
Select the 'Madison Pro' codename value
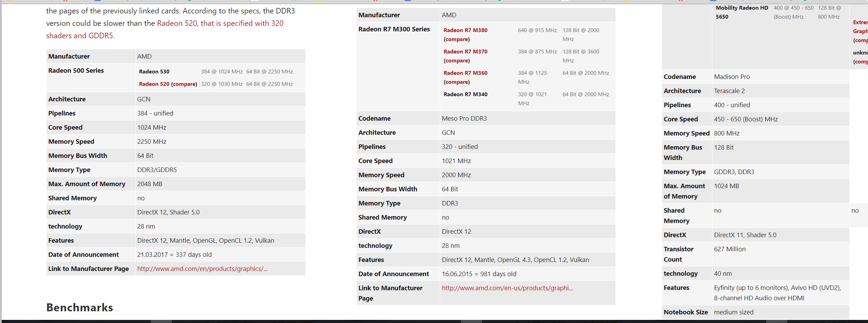click(732, 77)
